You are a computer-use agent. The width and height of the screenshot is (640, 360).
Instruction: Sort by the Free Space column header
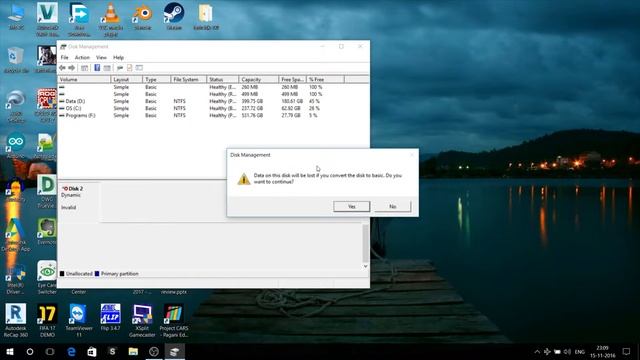(x=292, y=79)
